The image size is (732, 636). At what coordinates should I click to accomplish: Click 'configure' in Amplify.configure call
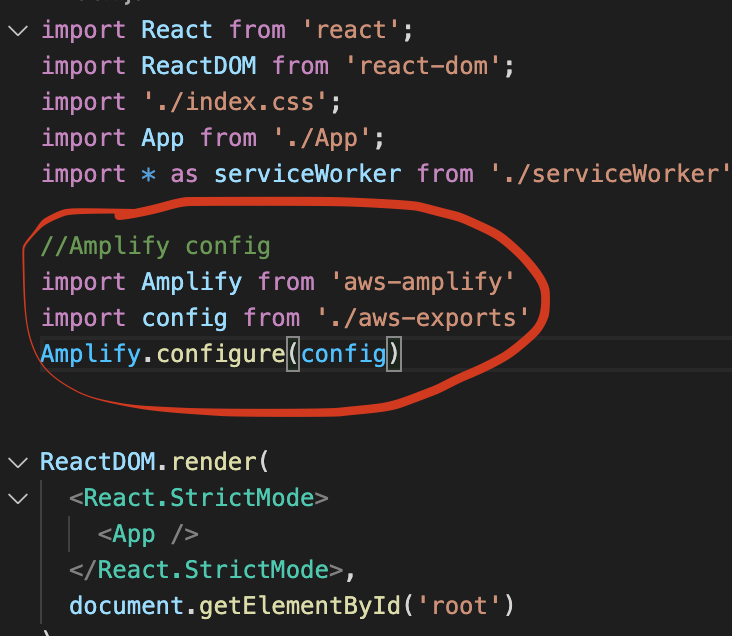221,354
